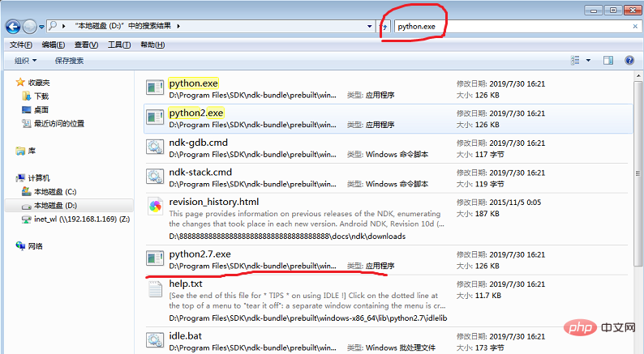
Task: Select the python2.exe search result
Action: 196,113
